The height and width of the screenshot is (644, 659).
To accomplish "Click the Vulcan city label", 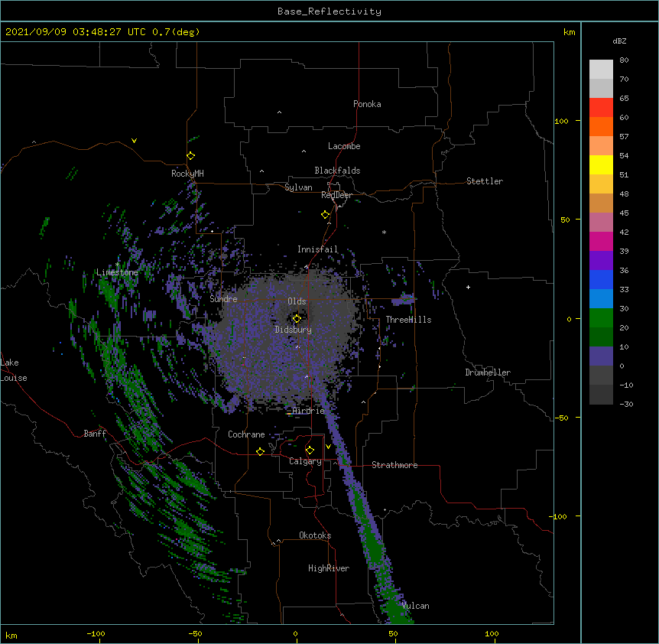I will pos(416,606).
